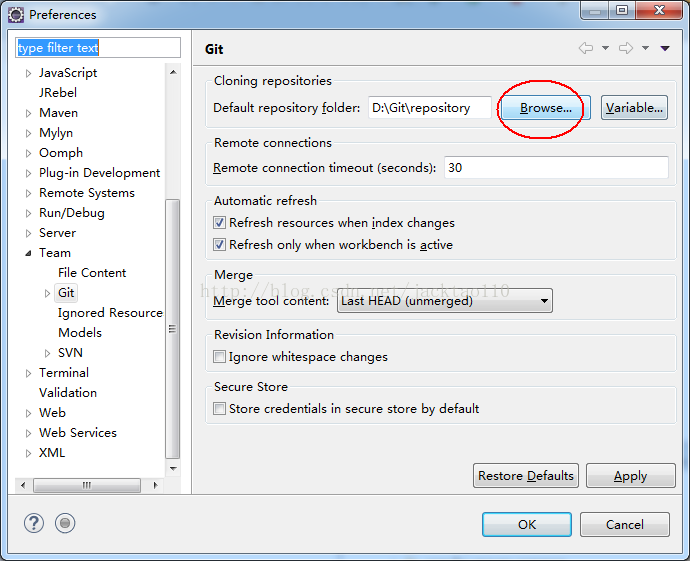Select Git under Team

click(x=66, y=293)
